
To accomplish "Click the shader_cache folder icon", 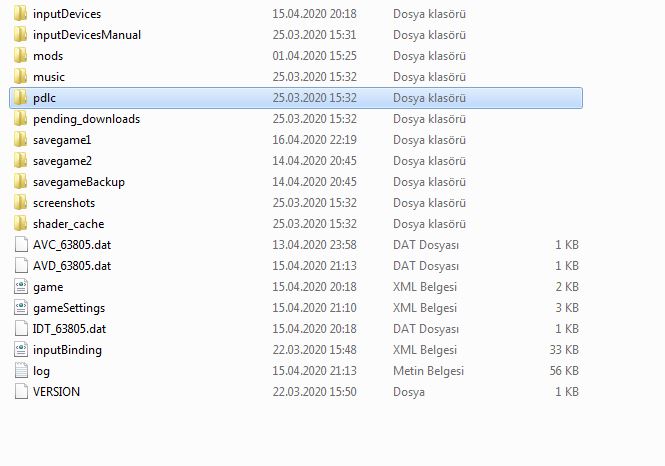I will point(20,223).
